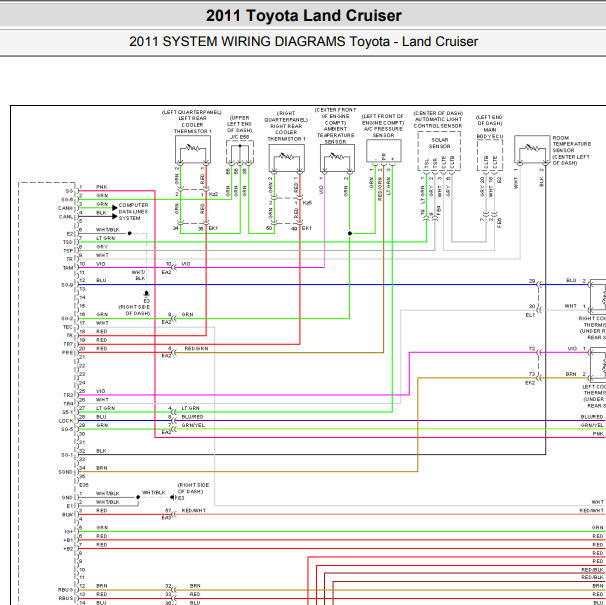Viewport: 606px width, 605px height.
Task: Click the "Ka5" connector label
Action: [307, 203]
